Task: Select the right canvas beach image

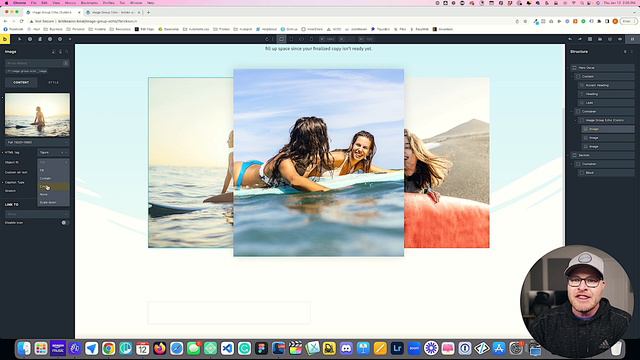Action: 447,162
